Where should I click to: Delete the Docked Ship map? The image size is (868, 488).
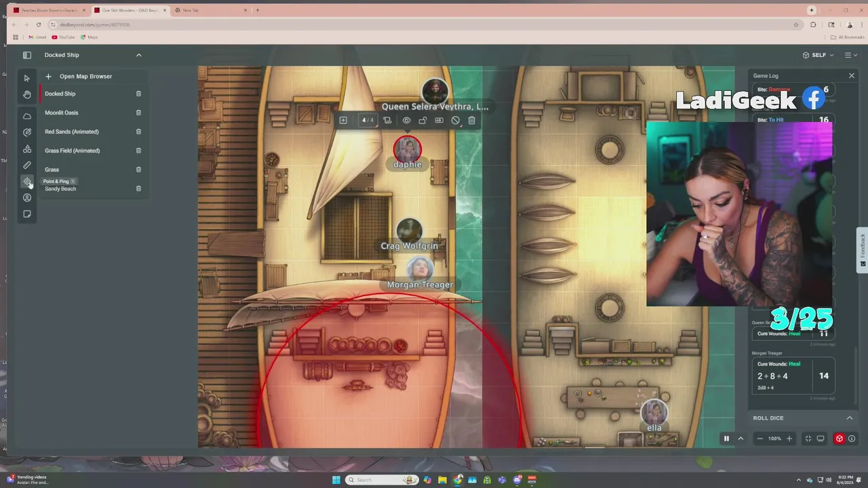(x=138, y=94)
